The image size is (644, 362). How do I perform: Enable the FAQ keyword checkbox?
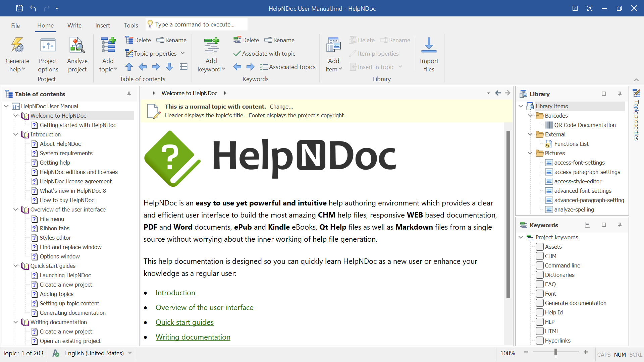pyautogui.click(x=539, y=284)
